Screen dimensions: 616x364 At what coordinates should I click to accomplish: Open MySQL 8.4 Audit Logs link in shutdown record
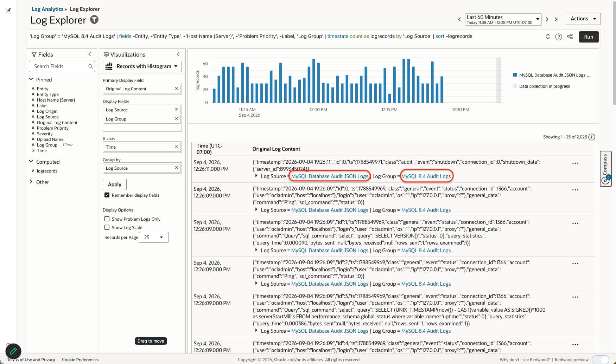point(426,176)
